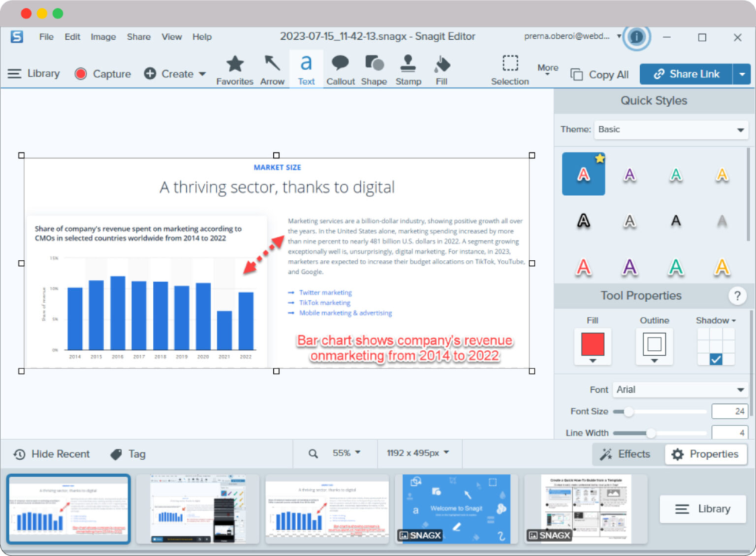This screenshot has width=756, height=556.
Task: Toggle the Shadow position checkbox
Action: 715,359
